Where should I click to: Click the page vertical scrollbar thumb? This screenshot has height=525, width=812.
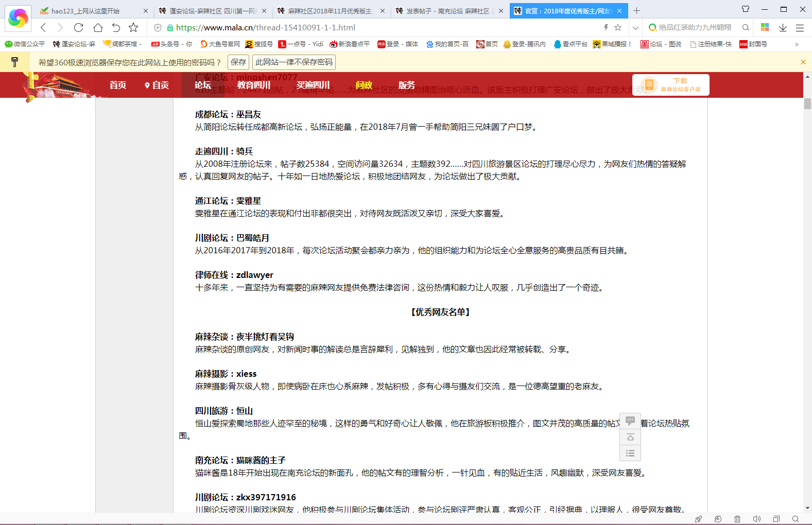pyautogui.click(x=807, y=103)
